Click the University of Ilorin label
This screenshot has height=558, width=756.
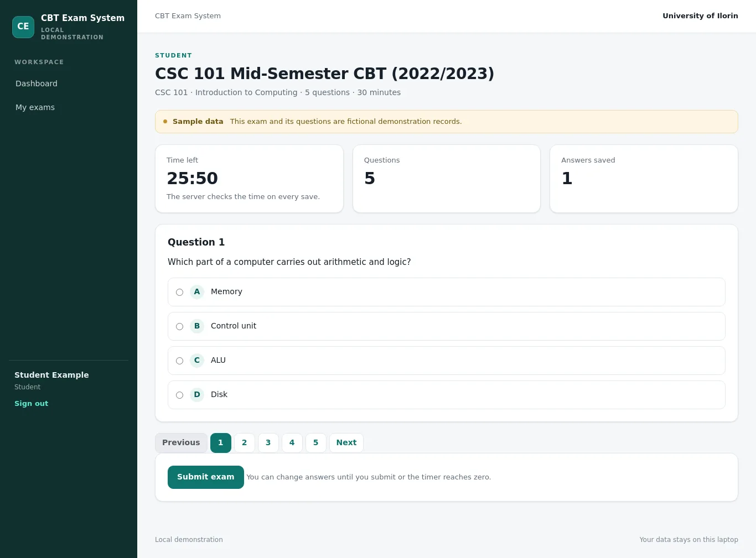coord(700,16)
